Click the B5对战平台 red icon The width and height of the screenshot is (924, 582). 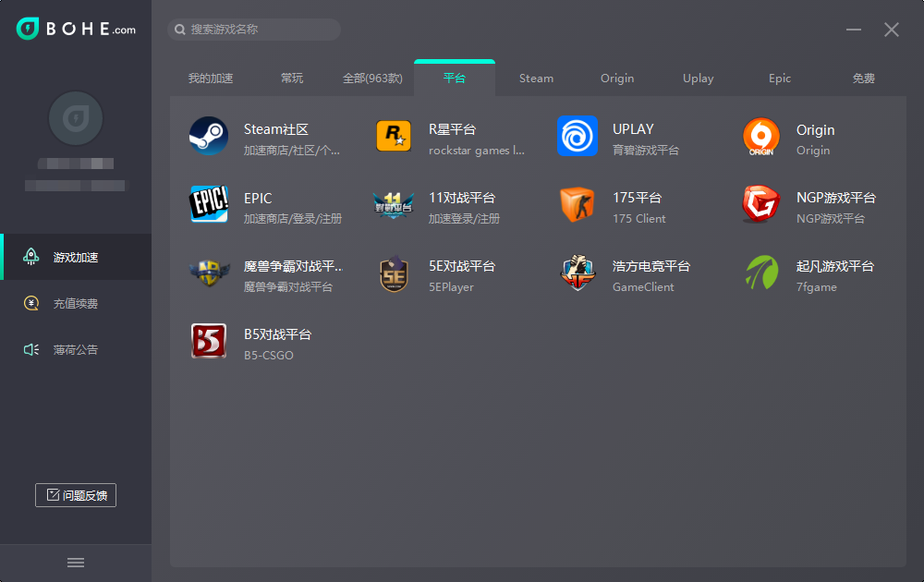(209, 341)
